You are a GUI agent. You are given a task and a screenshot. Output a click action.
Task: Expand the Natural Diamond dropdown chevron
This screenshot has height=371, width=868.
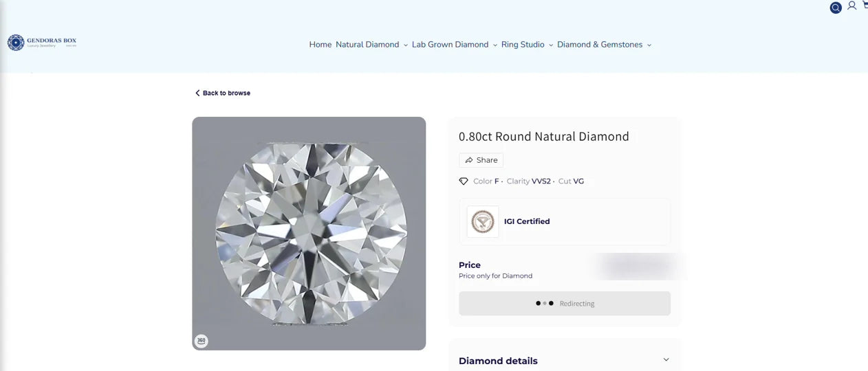tap(406, 45)
